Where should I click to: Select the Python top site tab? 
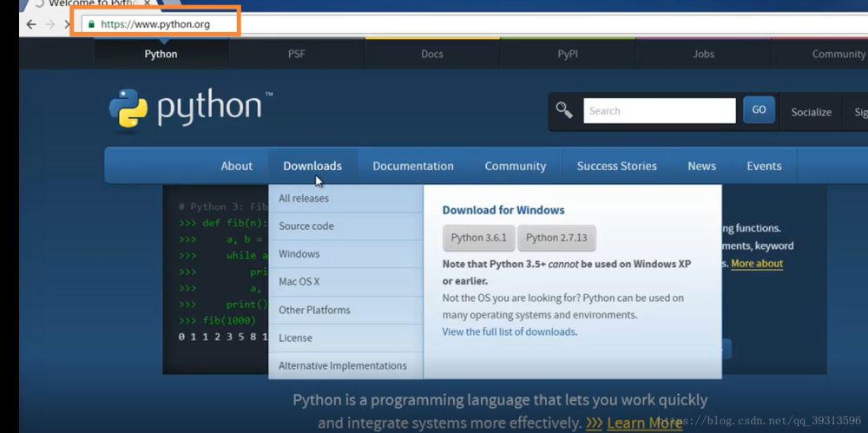click(x=161, y=54)
